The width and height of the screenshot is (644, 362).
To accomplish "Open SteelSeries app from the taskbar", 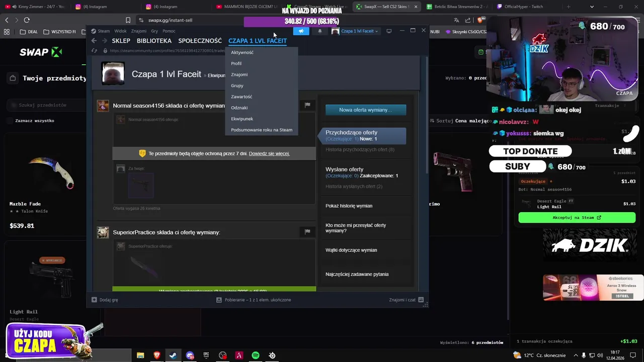I will (272, 355).
